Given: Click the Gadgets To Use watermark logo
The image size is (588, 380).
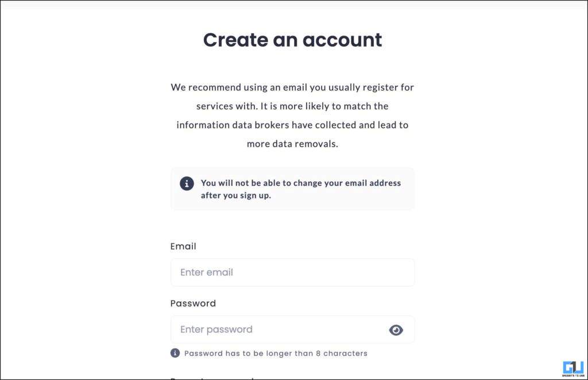Looking at the screenshot, I should point(574,369).
